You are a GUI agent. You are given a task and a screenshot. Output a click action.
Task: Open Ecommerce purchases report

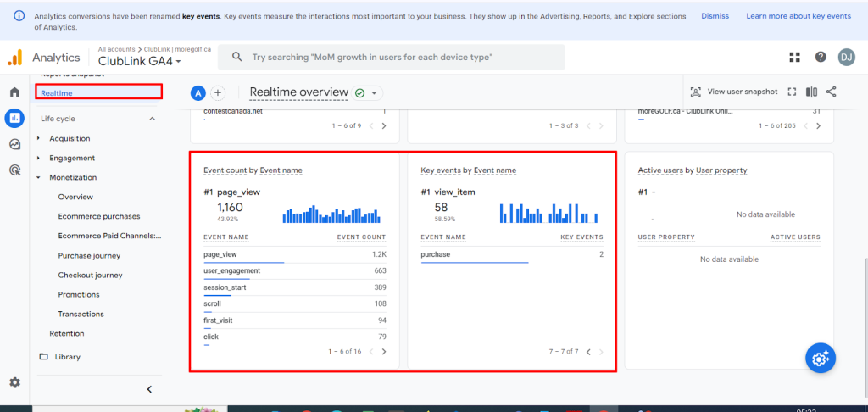click(99, 216)
